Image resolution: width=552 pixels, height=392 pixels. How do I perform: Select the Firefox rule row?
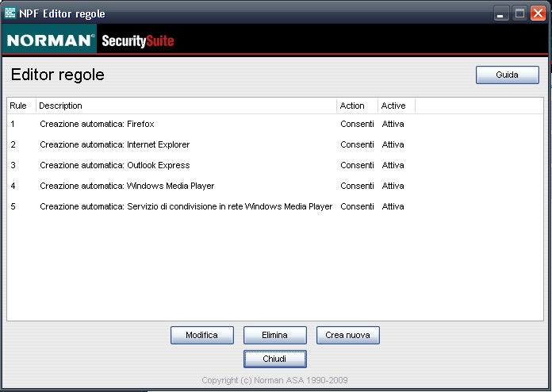97,124
